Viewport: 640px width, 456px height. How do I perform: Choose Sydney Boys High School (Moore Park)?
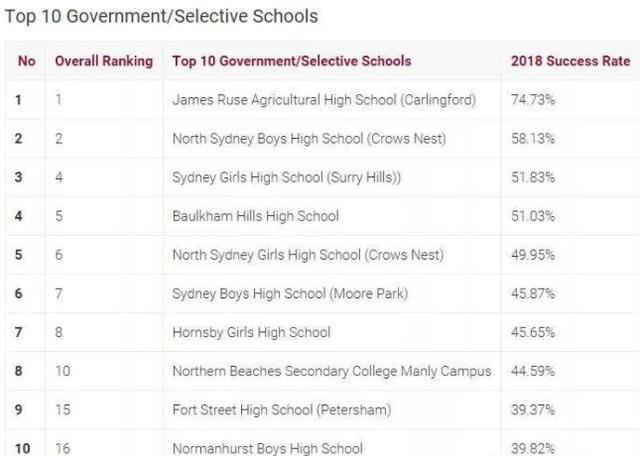click(290, 293)
